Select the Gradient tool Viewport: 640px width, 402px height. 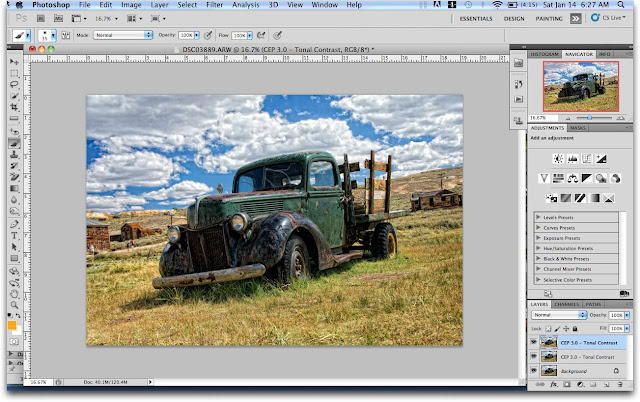(14, 189)
